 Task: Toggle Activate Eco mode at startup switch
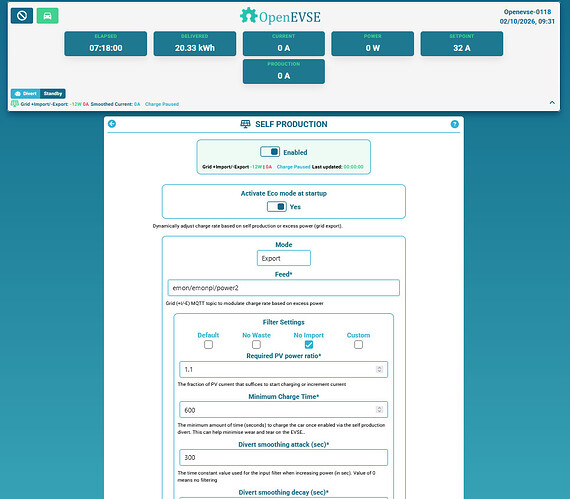[277, 206]
